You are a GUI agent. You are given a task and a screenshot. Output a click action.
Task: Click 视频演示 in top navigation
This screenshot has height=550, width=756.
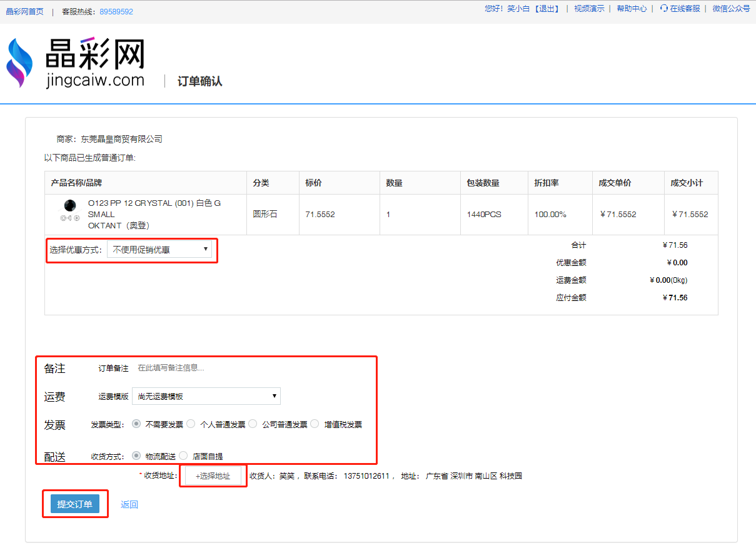point(589,9)
